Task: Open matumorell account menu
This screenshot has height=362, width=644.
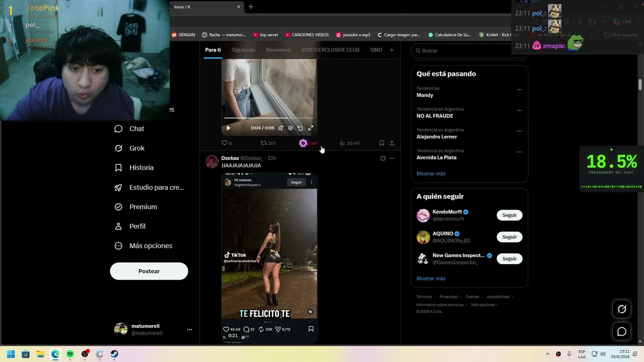Action: (153, 329)
